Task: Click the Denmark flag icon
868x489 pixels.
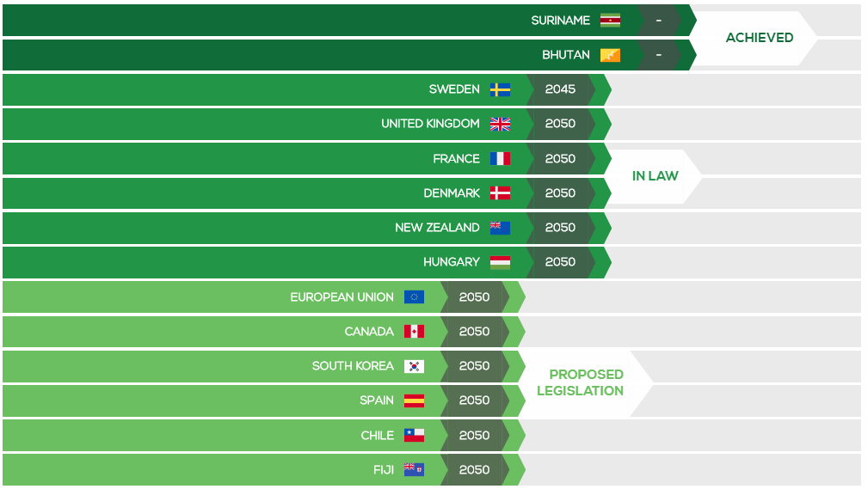Action: 500,193
